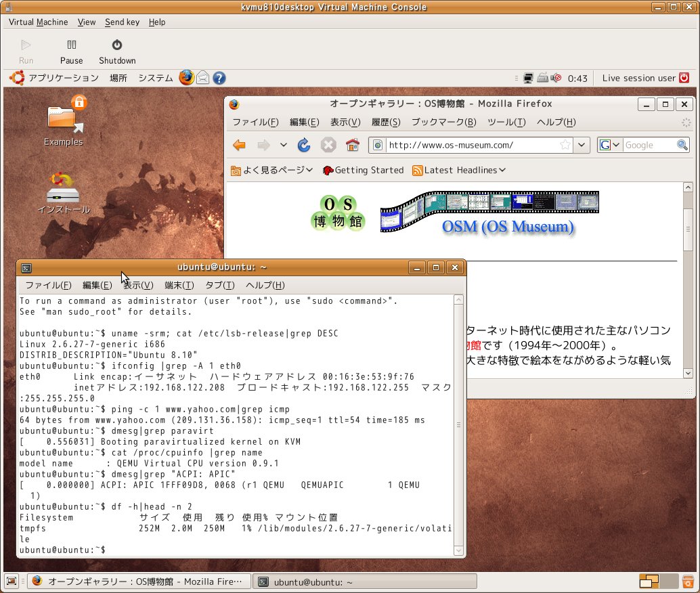Click Firefox forward arrow button

click(x=263, y=145)
